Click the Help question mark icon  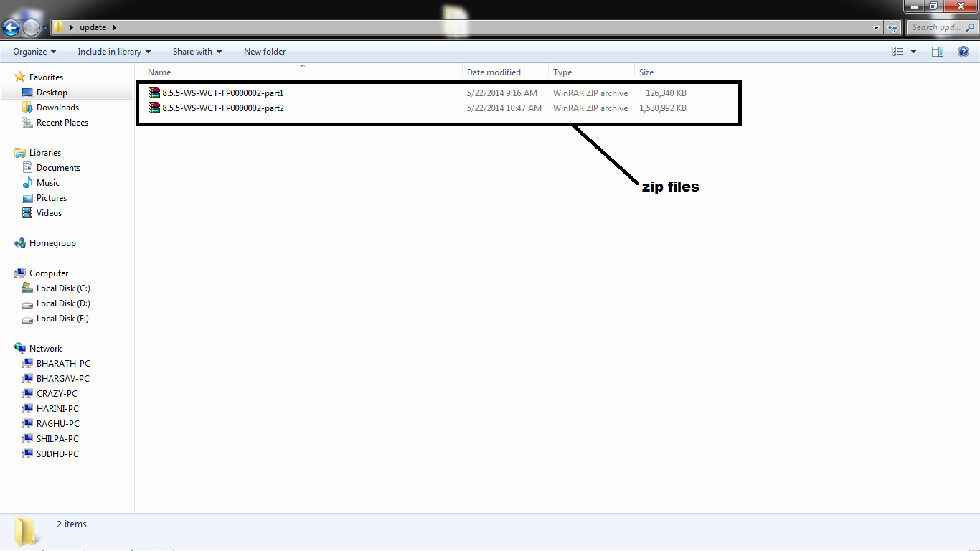click(963, 51)
